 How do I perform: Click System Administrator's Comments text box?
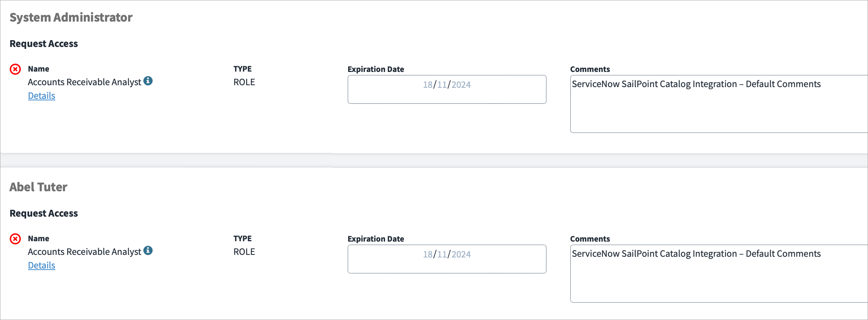pyautogui.click(x=719, y=104)
